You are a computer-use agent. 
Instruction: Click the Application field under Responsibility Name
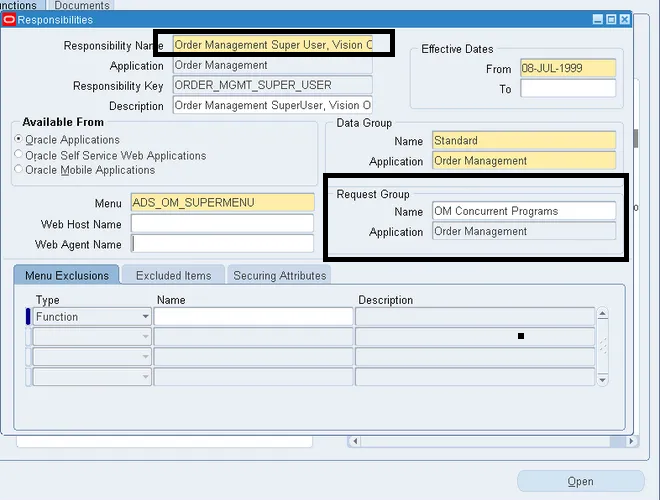273,65
